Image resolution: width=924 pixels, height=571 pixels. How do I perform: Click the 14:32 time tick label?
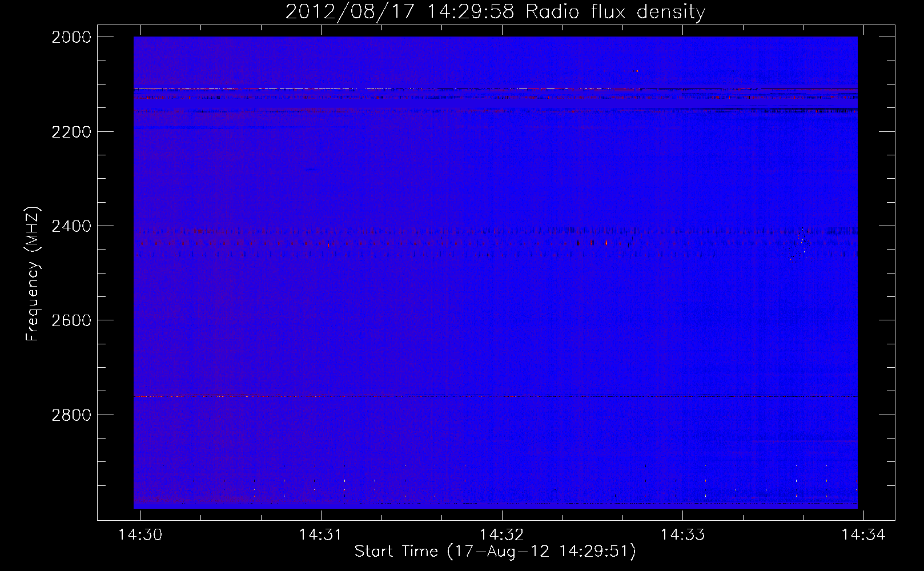pyautogui.click(x=502, y=534)
